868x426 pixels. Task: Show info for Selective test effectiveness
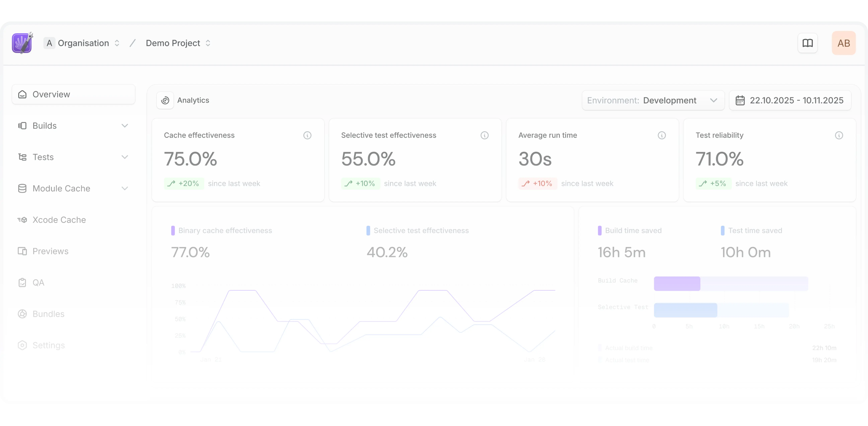point(484,135)
